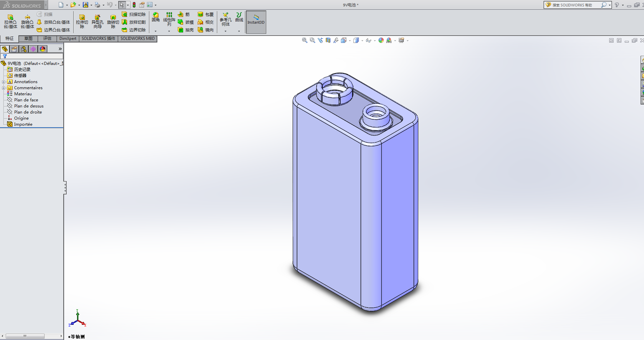Open the DimXpertManager crosshair tab

(33, 49)
